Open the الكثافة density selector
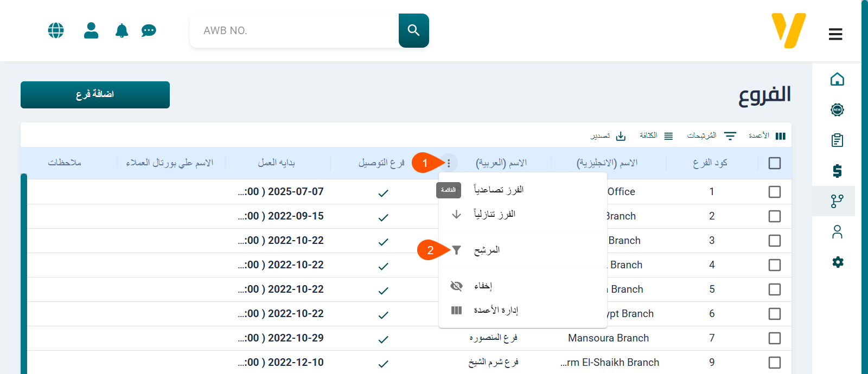Viewport: 868px width, 374px height. 656,136
